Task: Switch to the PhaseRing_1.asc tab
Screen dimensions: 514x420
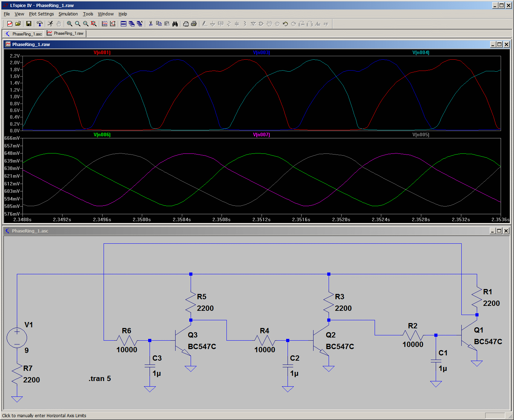Action: tap(24, 34)
